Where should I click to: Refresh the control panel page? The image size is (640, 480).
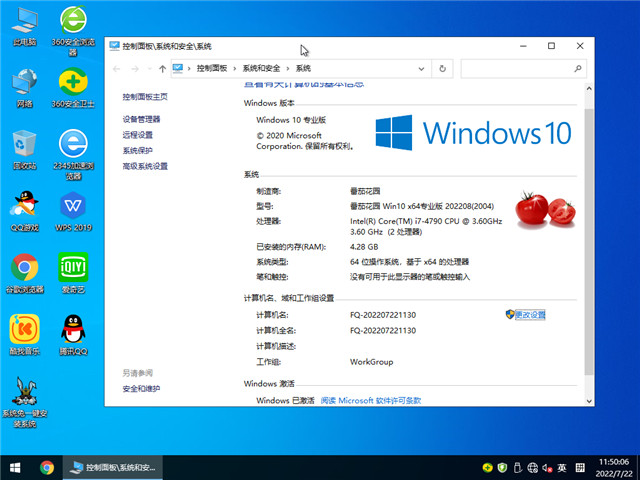[442, 69]
